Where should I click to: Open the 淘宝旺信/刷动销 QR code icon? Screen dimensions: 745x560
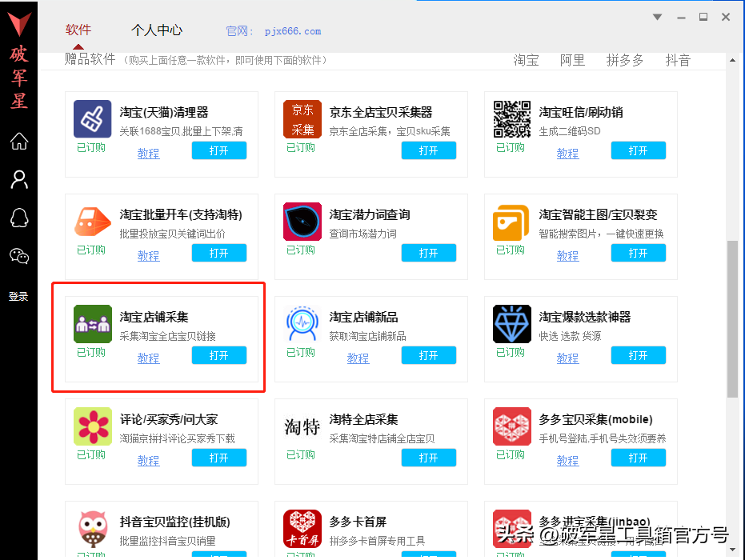pyautogui.click(x=511, y=118)
